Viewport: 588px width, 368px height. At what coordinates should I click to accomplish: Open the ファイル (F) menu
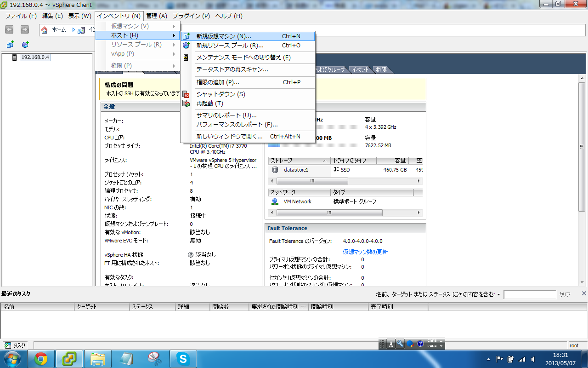(21, 16)
